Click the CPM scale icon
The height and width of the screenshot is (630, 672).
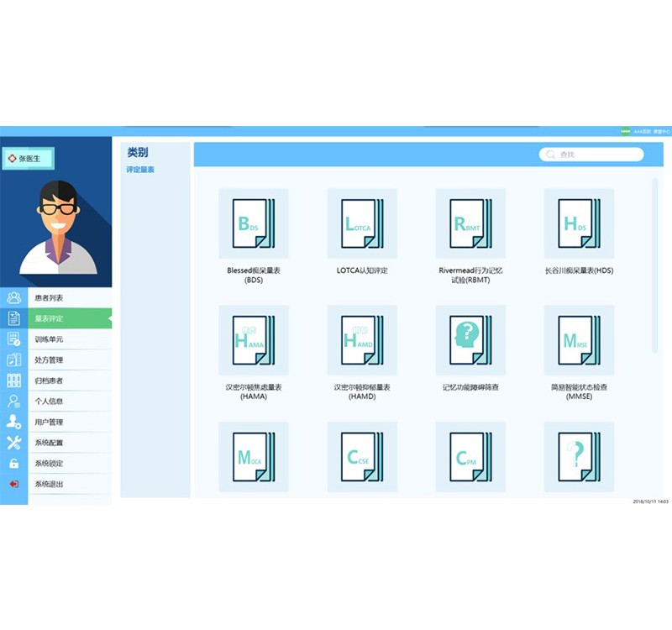(x=470, y=456)
